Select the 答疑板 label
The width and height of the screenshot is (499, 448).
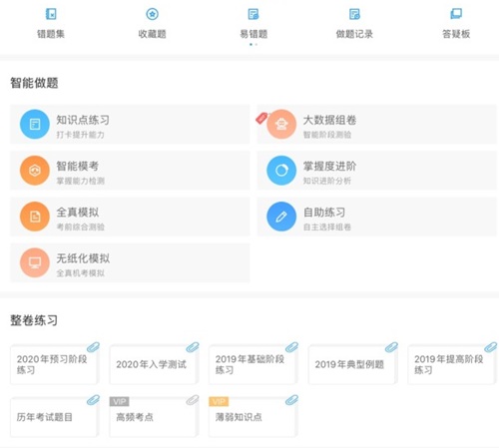click(x=456, y=34)
